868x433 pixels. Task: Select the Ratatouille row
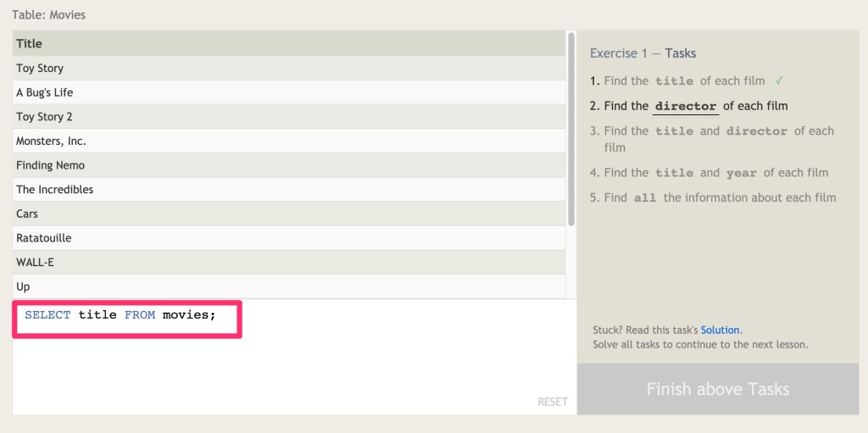pos(288,238)
